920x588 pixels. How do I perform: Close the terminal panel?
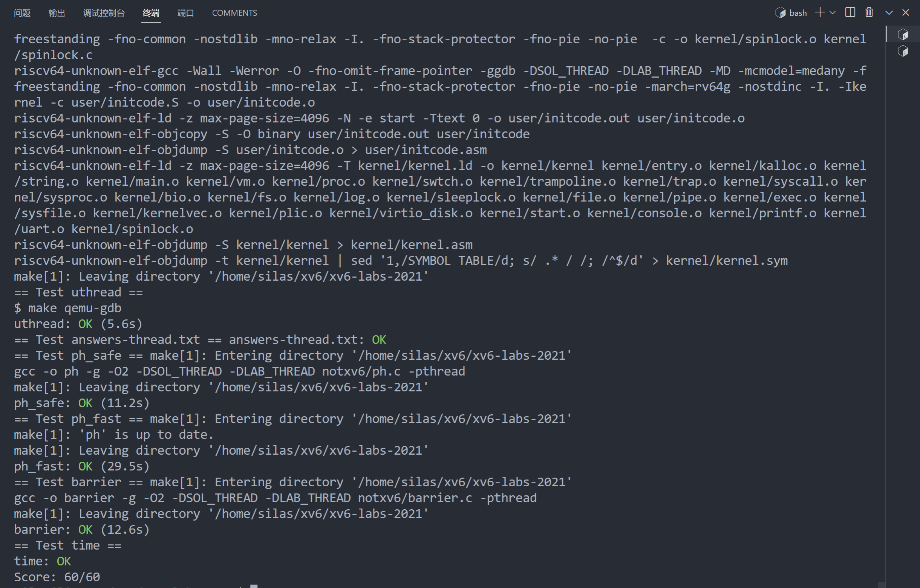tap(905, 13)
